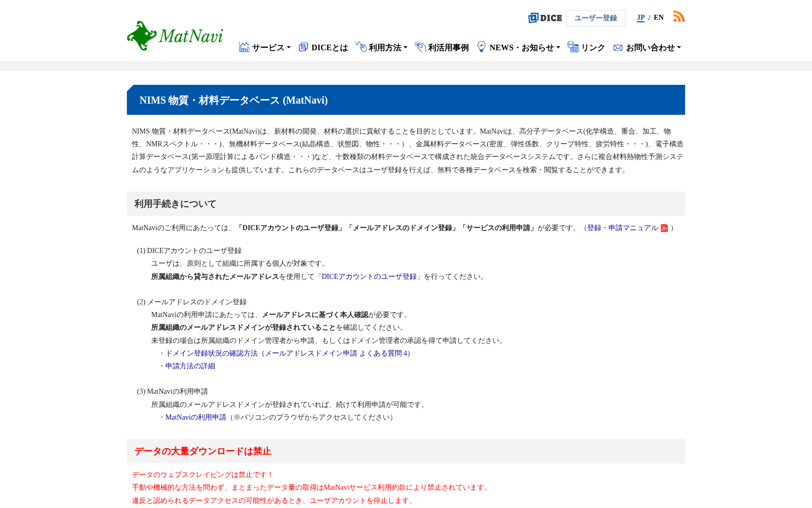Click the お問い合わせ mail icon

pyautogui.click(x=618, y=48)
